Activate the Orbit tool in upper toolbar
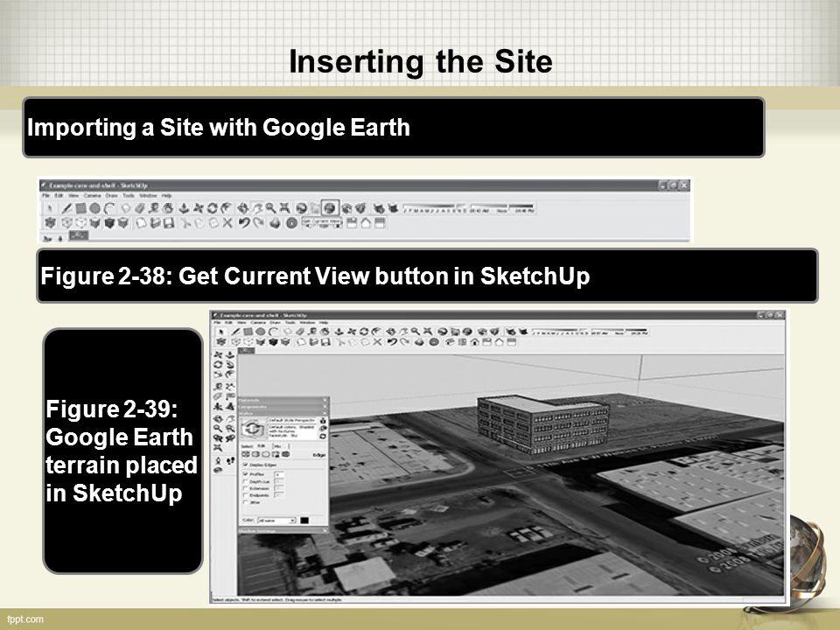Image resolution: width=840 pixels, height=630 pixels. click(x=242, y=208)
